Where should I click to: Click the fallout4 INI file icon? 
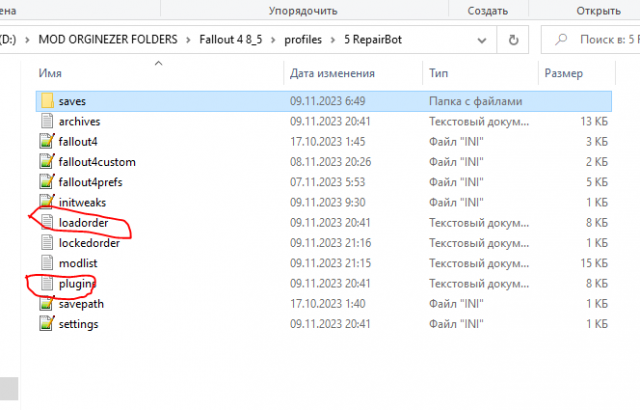coord(46,142)
